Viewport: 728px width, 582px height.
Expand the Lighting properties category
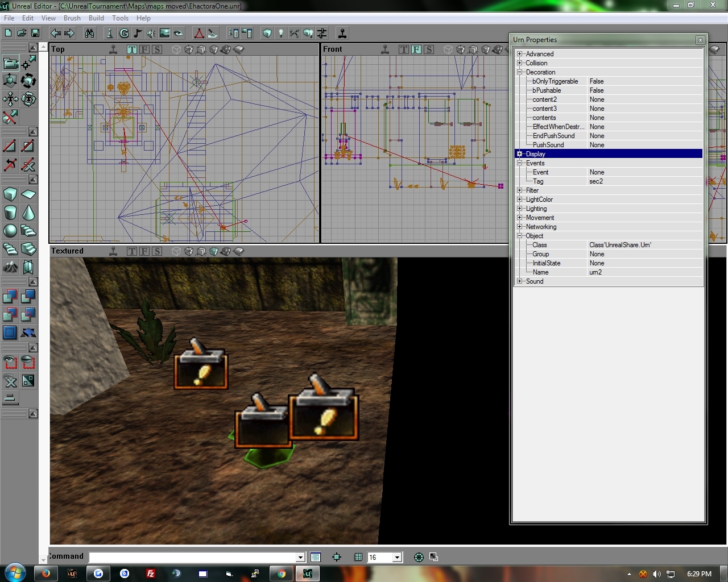(519, 209)
